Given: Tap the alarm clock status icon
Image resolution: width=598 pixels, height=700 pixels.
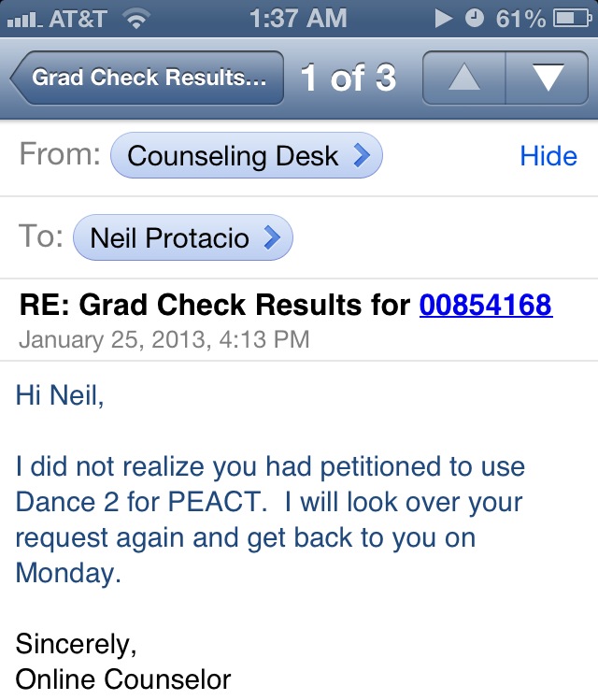Looking at the screenshot, I should (475, 18).
